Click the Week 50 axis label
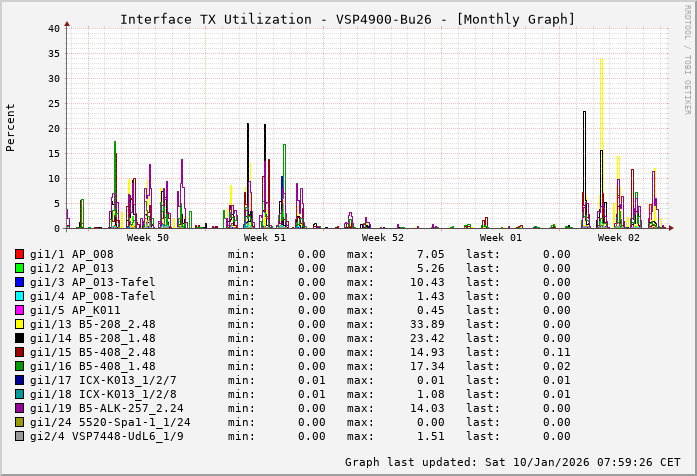Viewport: 697px width, 476px height. [148, 238]
